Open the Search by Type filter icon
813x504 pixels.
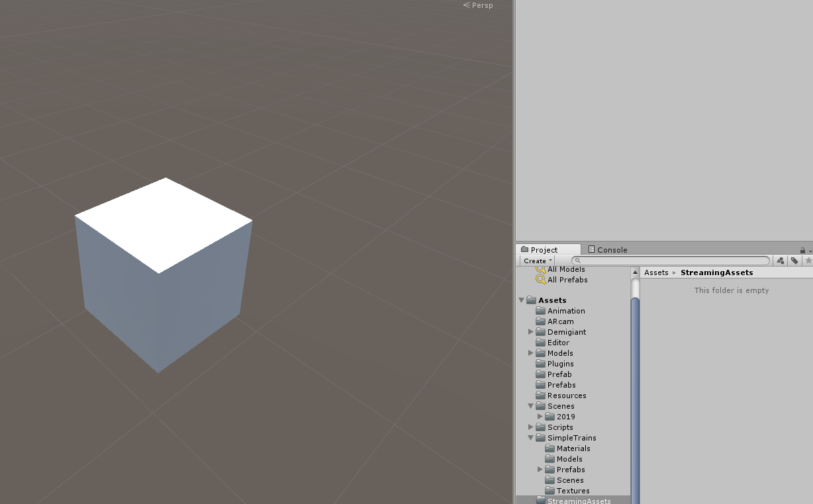pyautogui.click(x=780, y=261)
